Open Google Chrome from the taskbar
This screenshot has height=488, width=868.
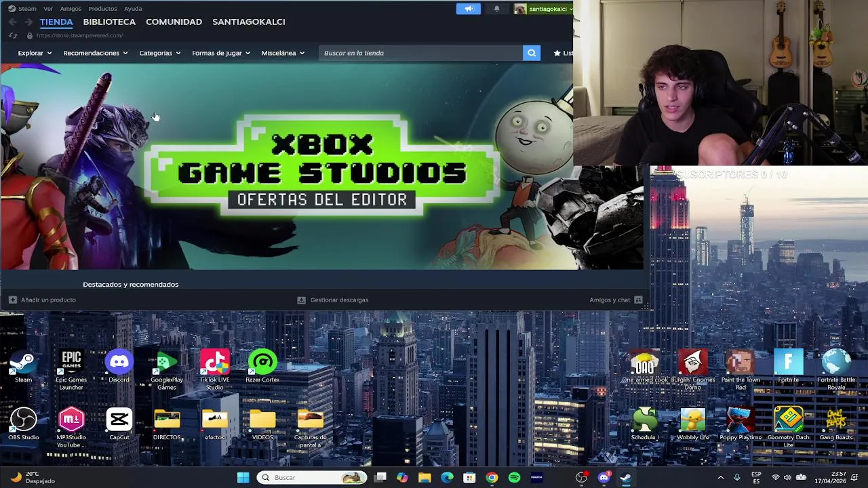[492, 478]
